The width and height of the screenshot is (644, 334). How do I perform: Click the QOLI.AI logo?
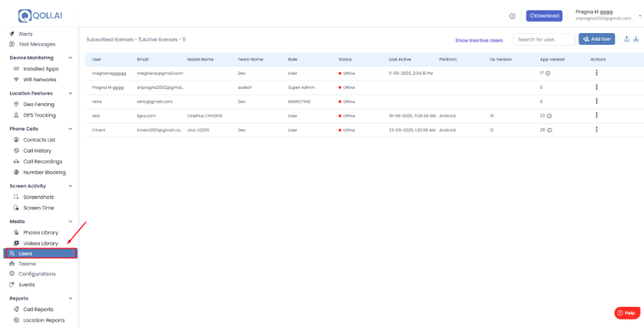pos(40,15)
